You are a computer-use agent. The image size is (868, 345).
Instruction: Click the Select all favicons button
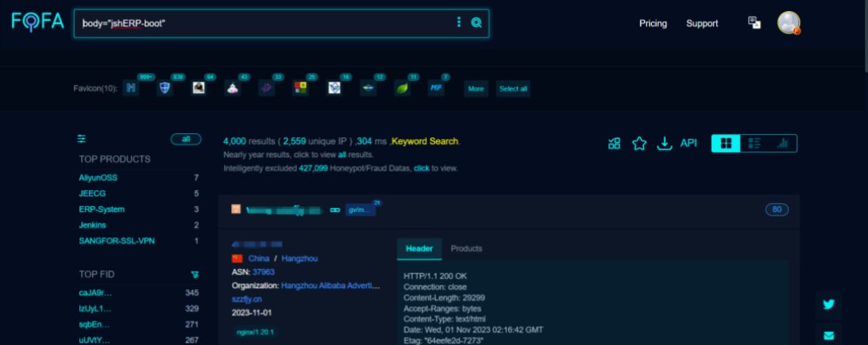[x=513, y=89]
